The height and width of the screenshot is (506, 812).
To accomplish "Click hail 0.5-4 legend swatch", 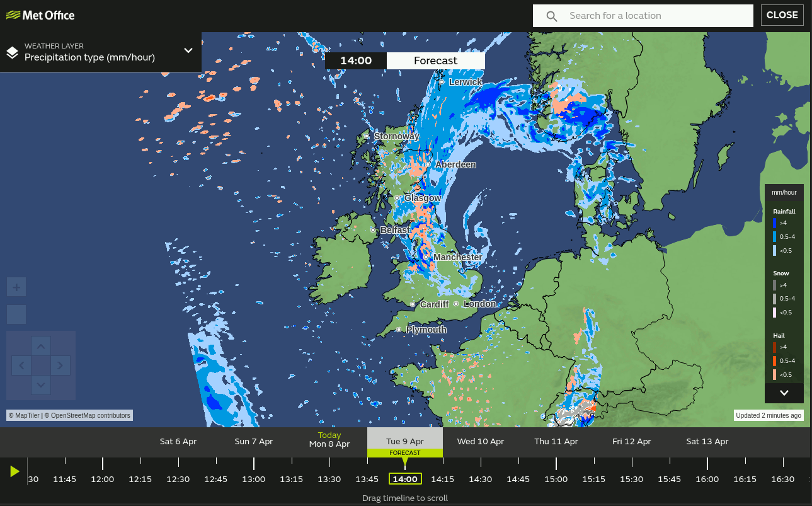I will pyautogui.click(x=774, y=361).
